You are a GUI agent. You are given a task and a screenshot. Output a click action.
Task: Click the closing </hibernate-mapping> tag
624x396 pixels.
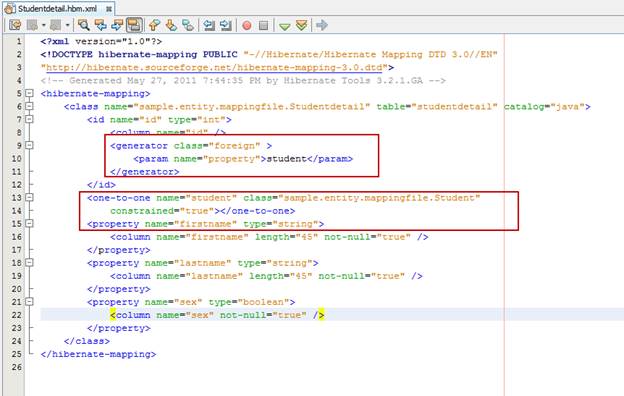(98, 354)
